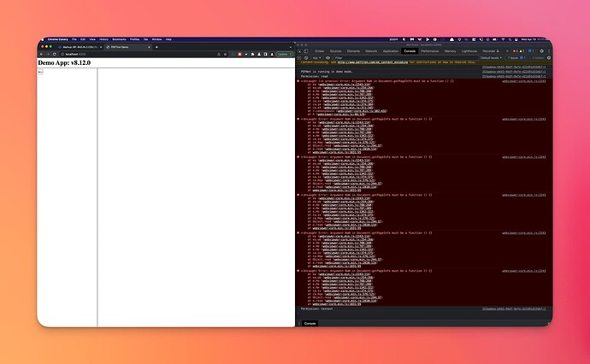Screen dimensions: 590x364
Task: Toggle the DevTools device toolbar
Action: coord(305,51)
